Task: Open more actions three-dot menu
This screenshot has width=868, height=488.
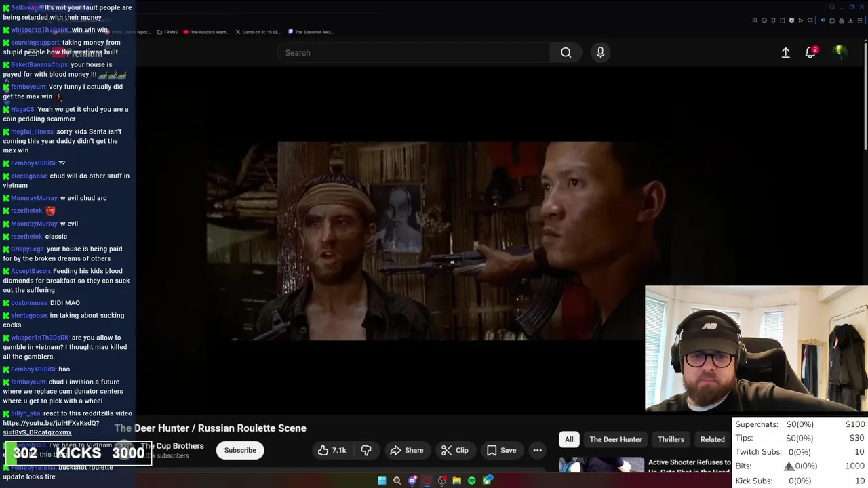Action: tap(537, 450)
